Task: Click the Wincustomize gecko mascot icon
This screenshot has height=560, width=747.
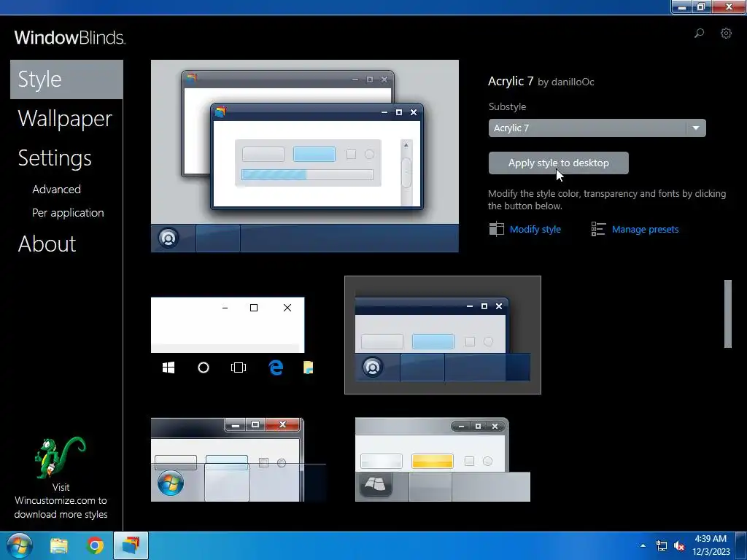Action: (60, 457)
